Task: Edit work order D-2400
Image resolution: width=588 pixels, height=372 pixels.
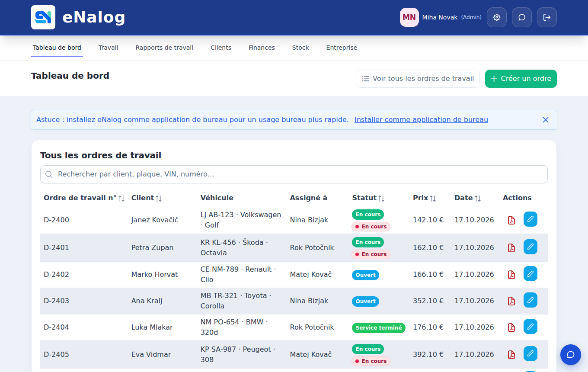Action: (x=530, y=219)
